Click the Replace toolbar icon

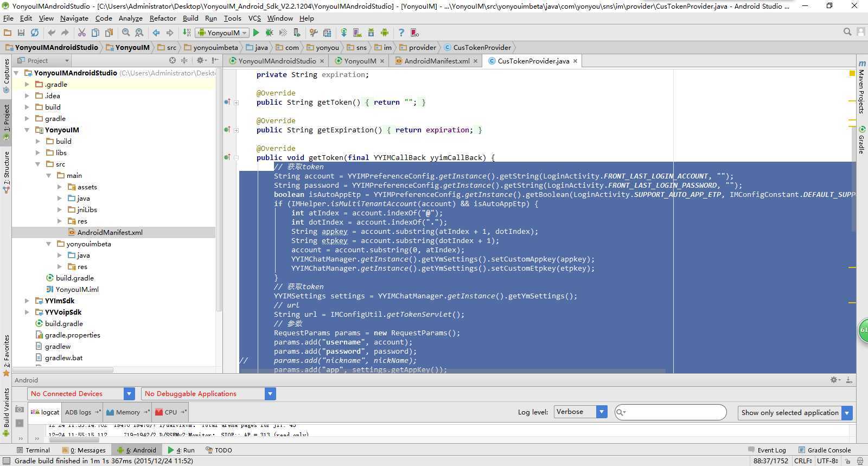coord(139,33)
